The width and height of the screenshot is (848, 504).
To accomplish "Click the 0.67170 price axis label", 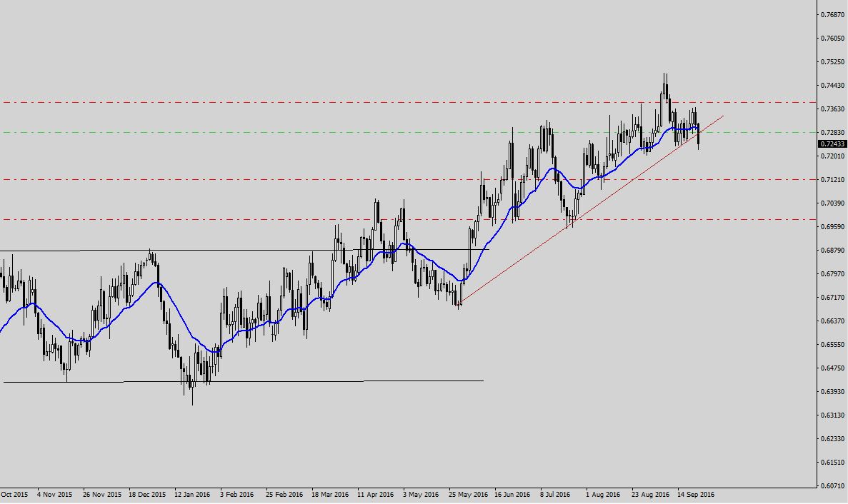I will point(833,298).
